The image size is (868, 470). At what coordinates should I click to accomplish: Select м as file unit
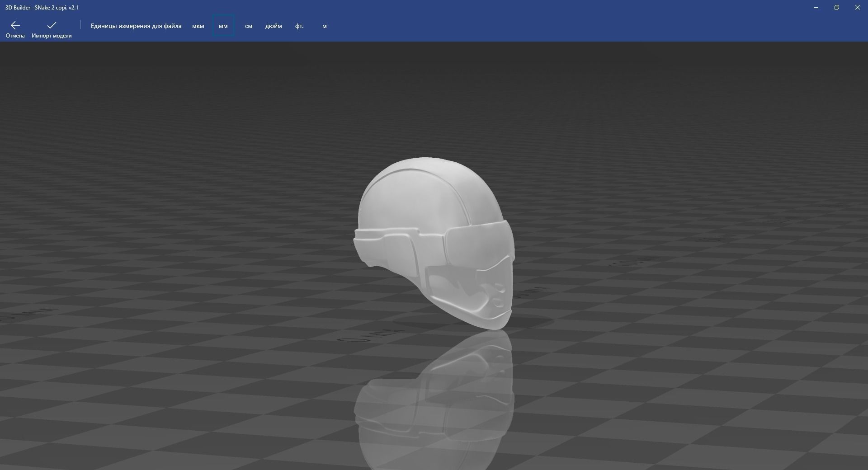click(325, 26)
